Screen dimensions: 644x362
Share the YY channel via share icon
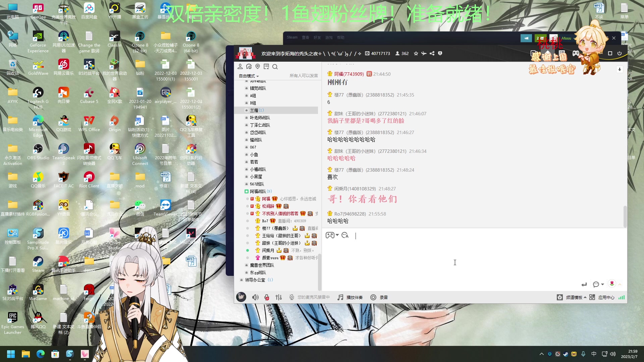432,53
